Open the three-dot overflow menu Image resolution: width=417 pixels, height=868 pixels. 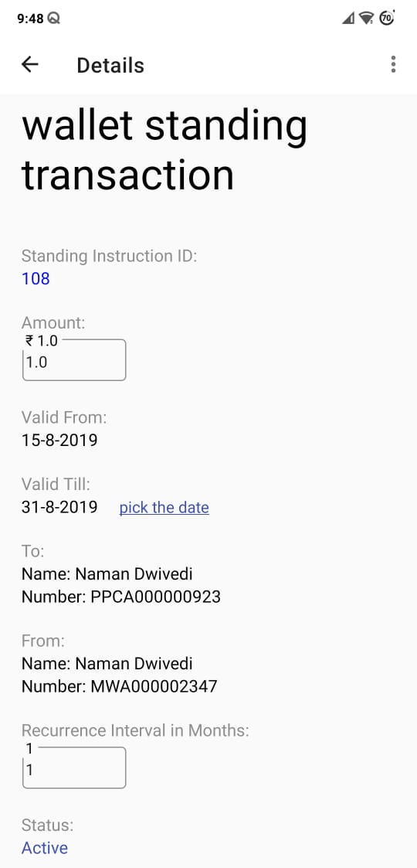point(393,64)
